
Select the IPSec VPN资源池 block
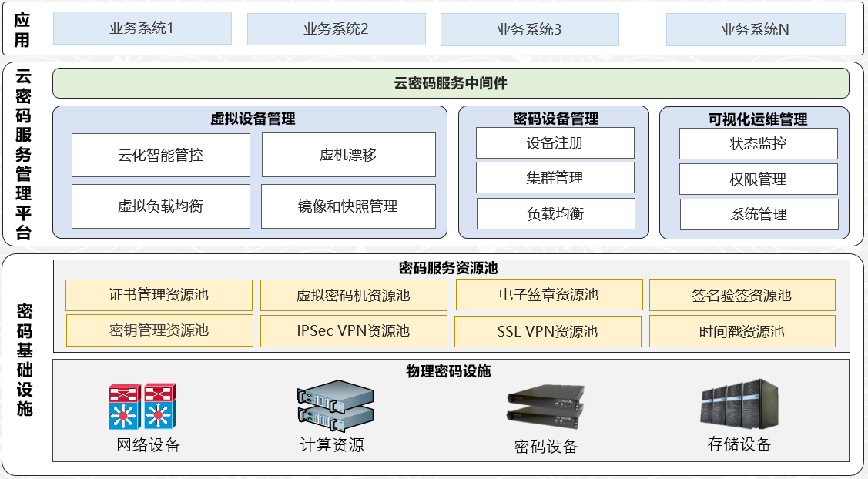pyautogui.click(x=354, y=331)
